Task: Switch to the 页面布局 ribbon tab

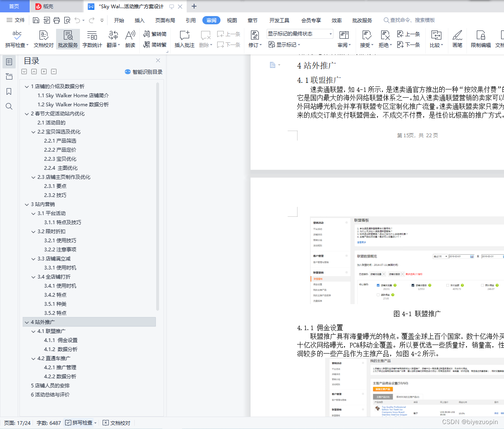Action: pos(165,20)
